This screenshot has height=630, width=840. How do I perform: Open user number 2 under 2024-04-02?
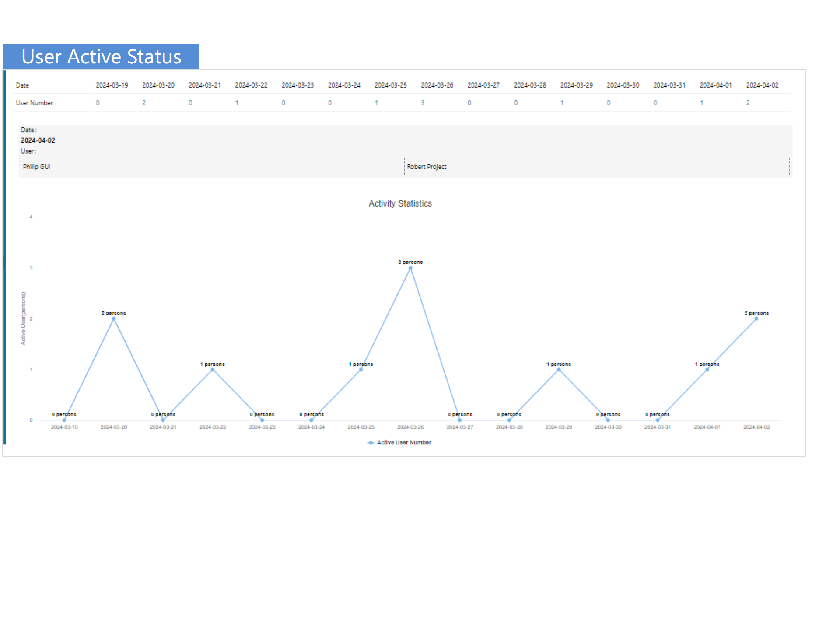click(x=748, y=103)
